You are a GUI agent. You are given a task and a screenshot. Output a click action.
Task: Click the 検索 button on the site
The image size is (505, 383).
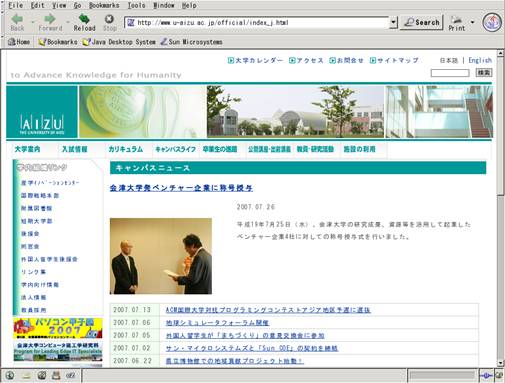484,72
